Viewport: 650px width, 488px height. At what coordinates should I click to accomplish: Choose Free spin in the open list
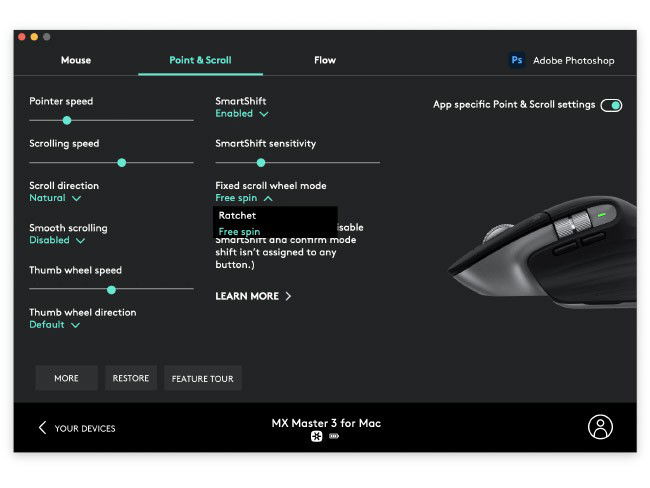[239, 232]
